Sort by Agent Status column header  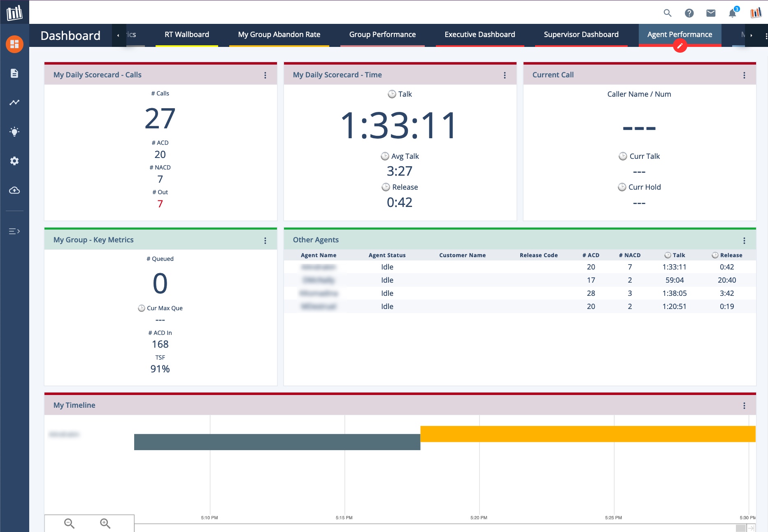click(x=387, y=255)
